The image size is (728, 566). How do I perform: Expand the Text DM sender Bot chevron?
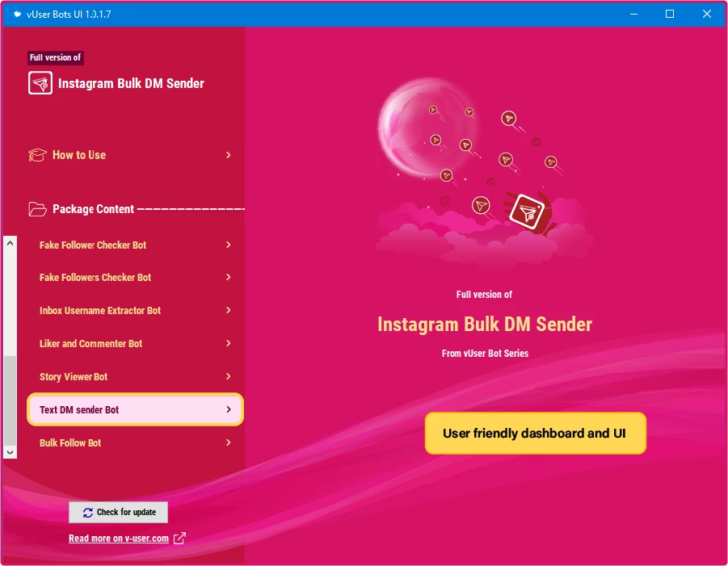point(228,409)
